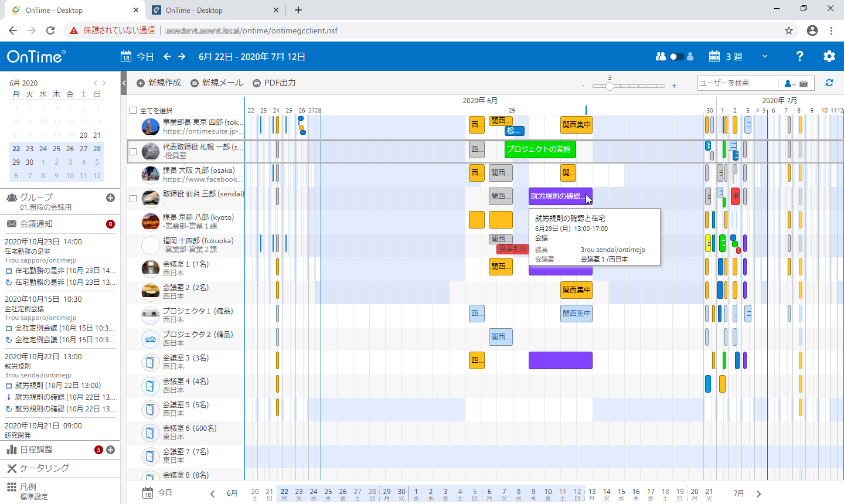
Task: Click browser reload button
Action: click(x=50, y=30)
